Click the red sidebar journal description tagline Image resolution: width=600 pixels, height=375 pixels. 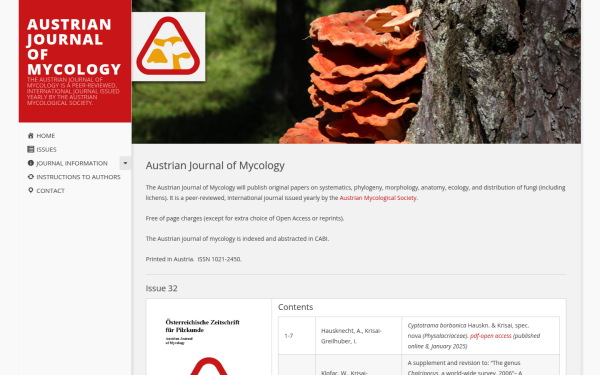pyautogui.click(x=73, y=91)
